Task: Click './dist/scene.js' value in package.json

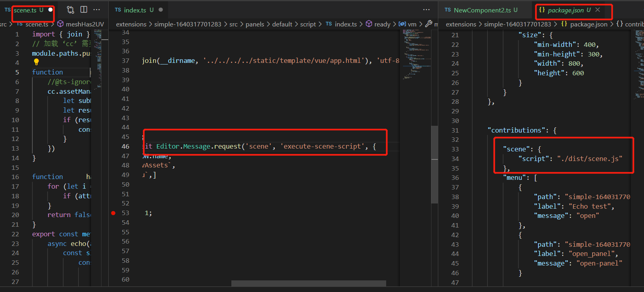Action: click(589, 159)
